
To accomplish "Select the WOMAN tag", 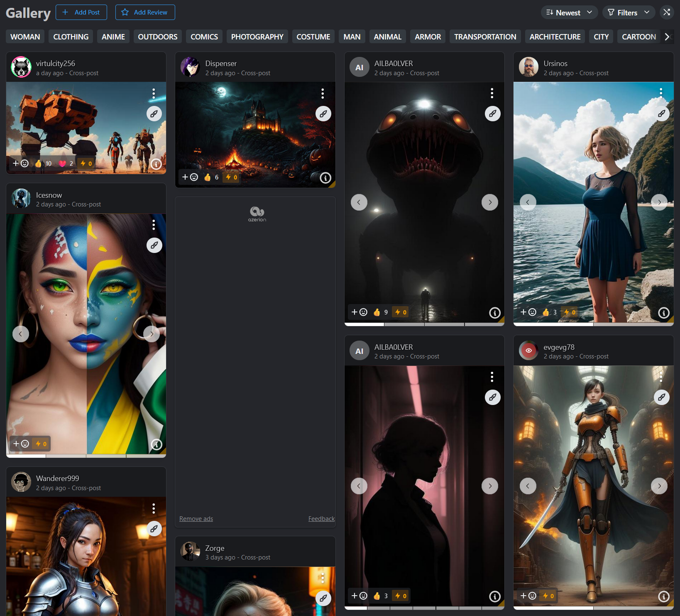I will point(25,37).
